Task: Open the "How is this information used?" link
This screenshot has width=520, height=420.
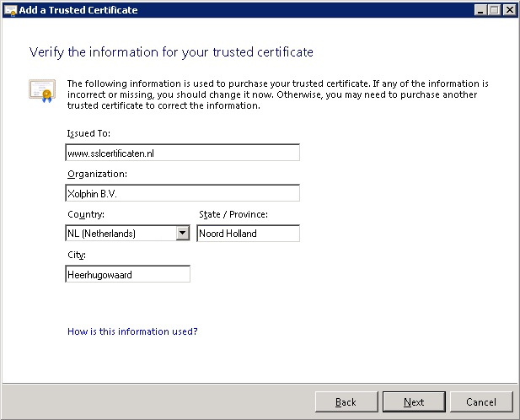Action: pos(132,331)
